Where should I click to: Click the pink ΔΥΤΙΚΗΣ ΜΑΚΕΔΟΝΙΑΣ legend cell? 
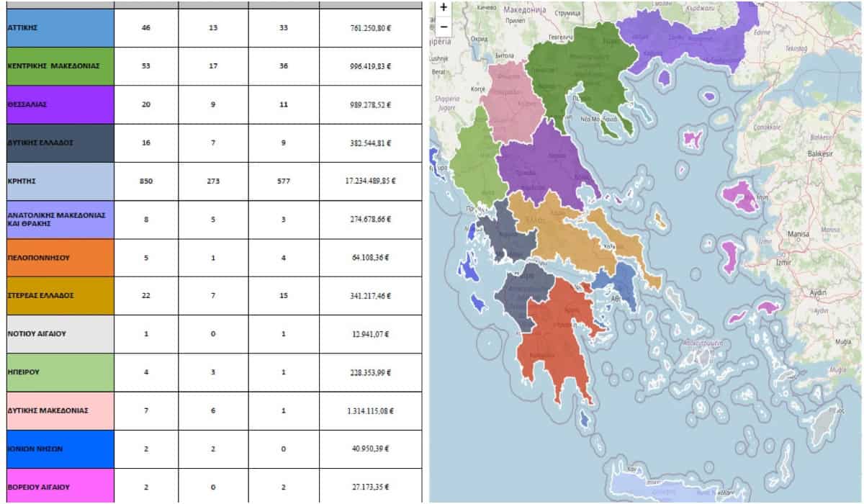coord(58,410)
